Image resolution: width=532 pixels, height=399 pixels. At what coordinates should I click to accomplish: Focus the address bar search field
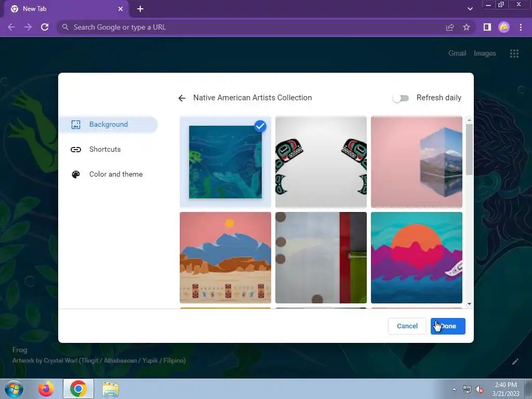[251, 27]
